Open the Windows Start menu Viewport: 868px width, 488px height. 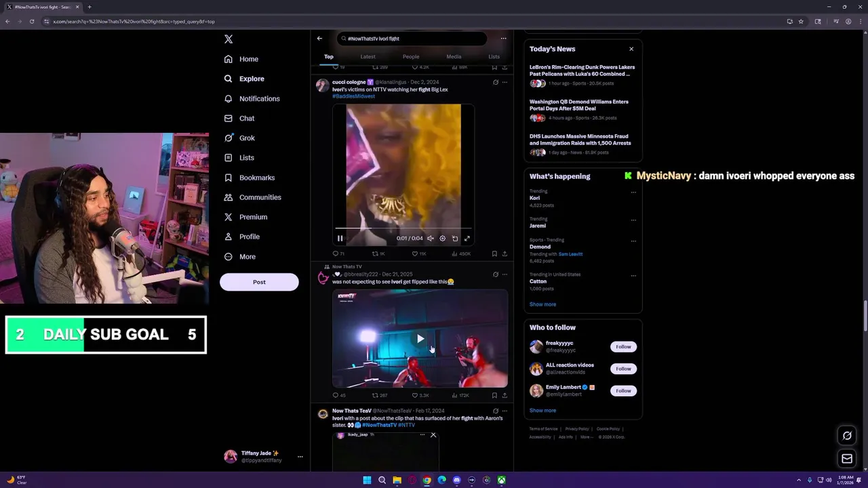tap(367, 481)
